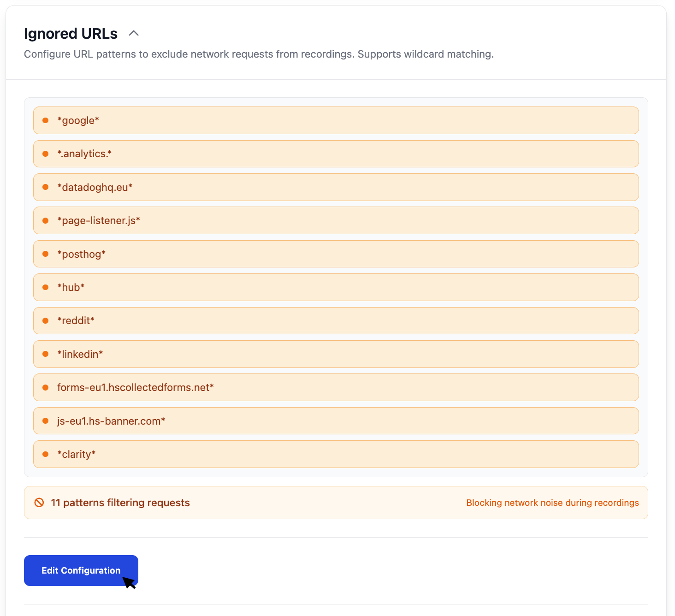Click the "11 patterns filtering requests" label

tap(120, 503)
